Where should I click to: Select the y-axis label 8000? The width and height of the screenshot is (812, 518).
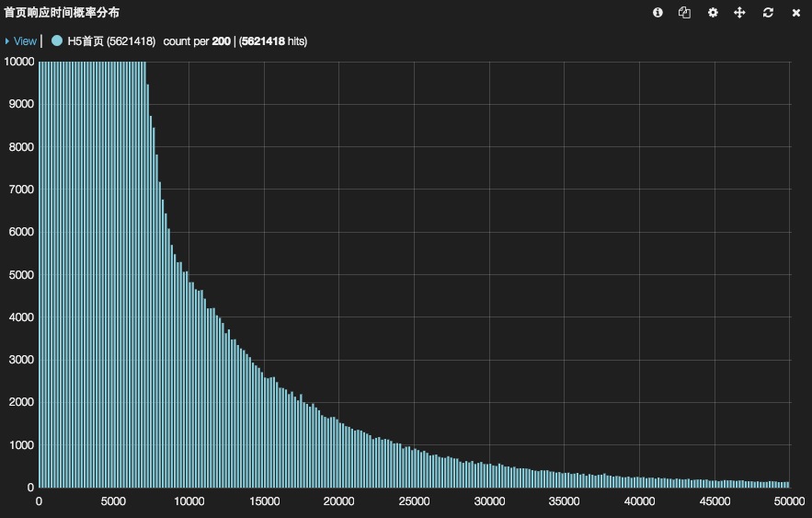(x=22, y=147)
